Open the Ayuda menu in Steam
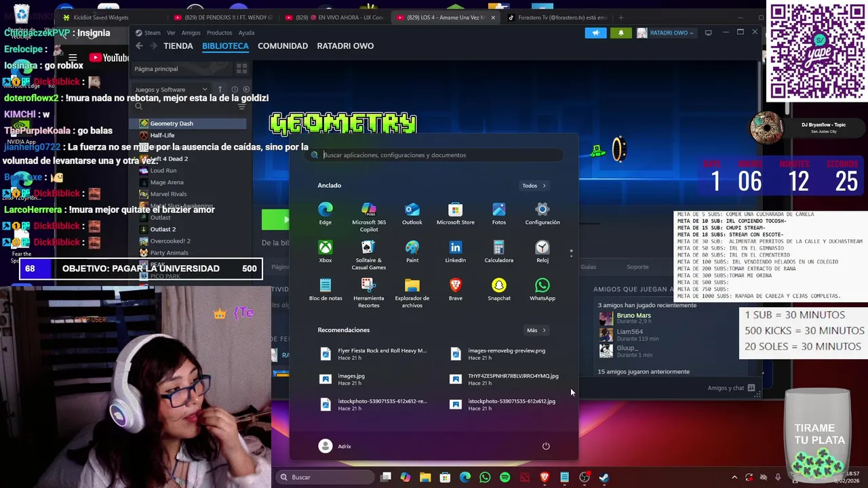The height and width of the screenshot is (488, 868). [246, 33]
